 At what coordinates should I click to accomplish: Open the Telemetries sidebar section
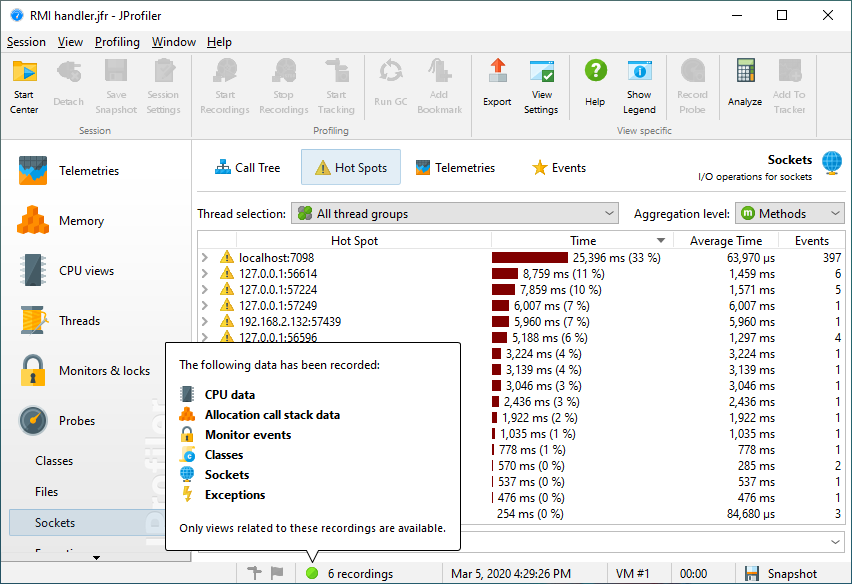tap(88, 171)
